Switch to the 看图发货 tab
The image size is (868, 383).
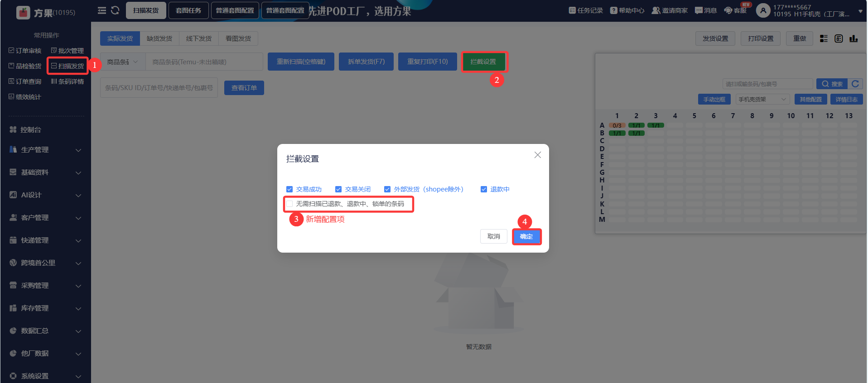238,38
